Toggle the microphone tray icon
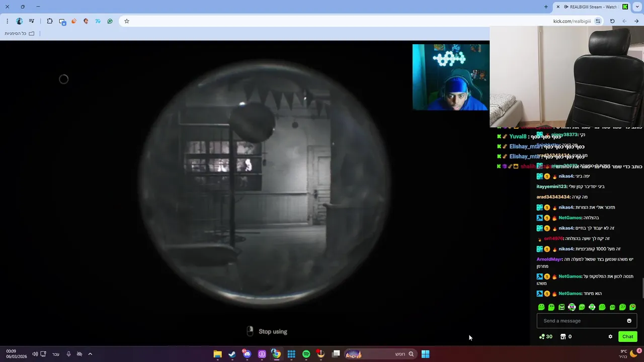The height and width of the screenshot is (362, 644). click(69, 354)
